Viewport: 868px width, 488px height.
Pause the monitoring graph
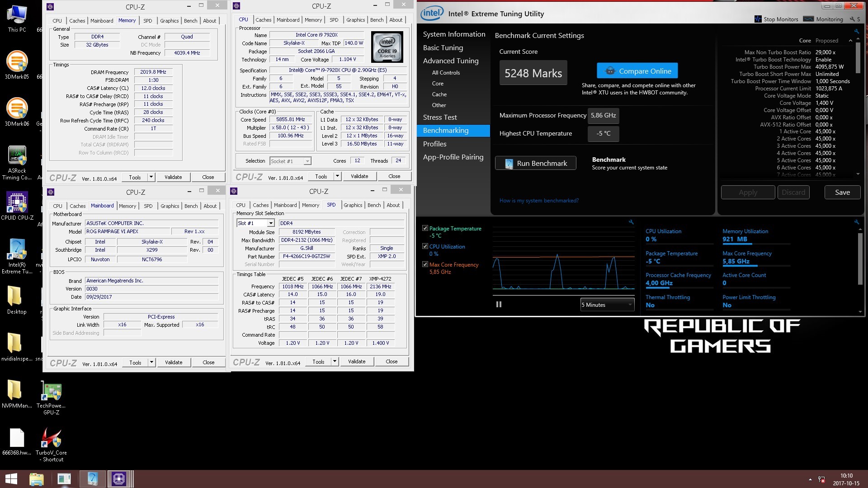(499, 305)
